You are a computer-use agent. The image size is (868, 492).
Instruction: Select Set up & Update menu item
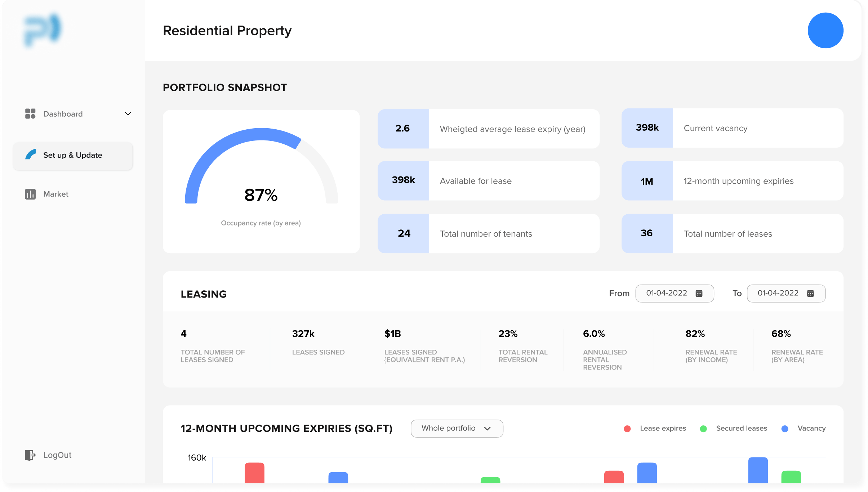(x=73, y=155)
